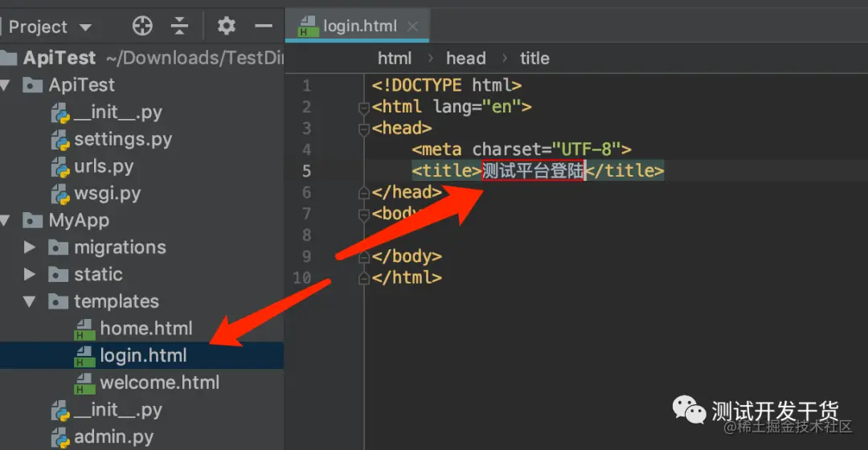Click the admin.py Python file icon

click(x=60, y=438)
